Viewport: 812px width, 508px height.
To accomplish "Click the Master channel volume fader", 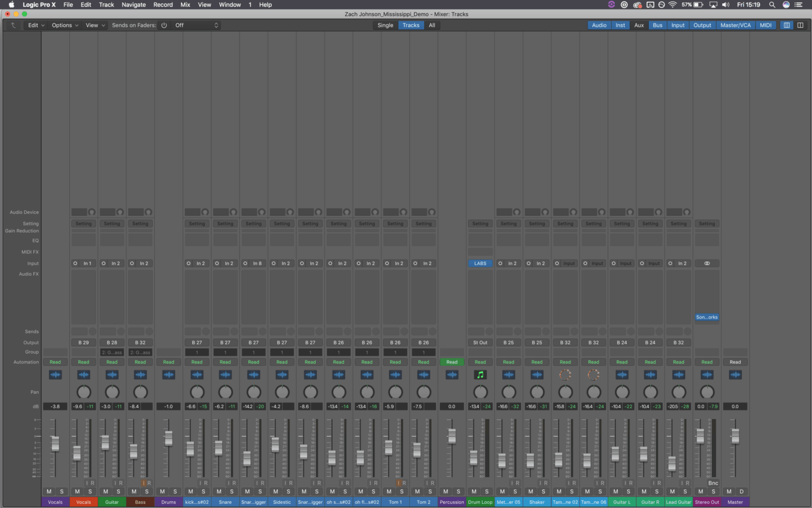I will pyautogui.click(x=734, y=437).
